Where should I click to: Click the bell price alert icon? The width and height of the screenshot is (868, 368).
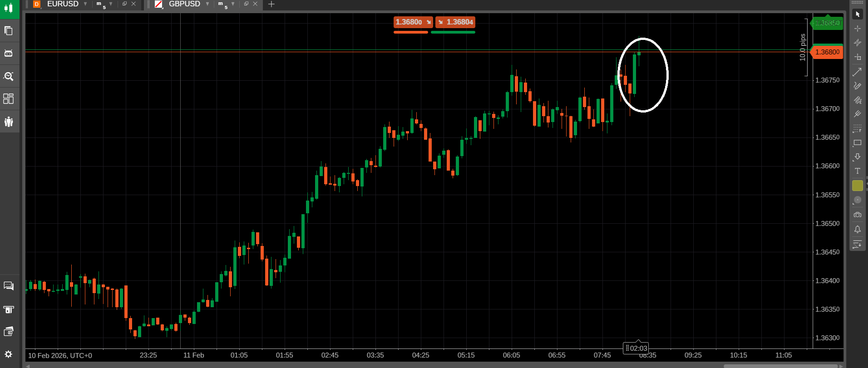tap(857, 230)
